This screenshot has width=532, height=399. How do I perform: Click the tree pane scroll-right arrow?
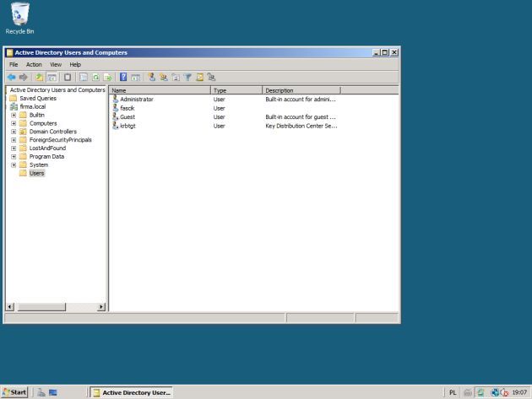coord(101,307)
